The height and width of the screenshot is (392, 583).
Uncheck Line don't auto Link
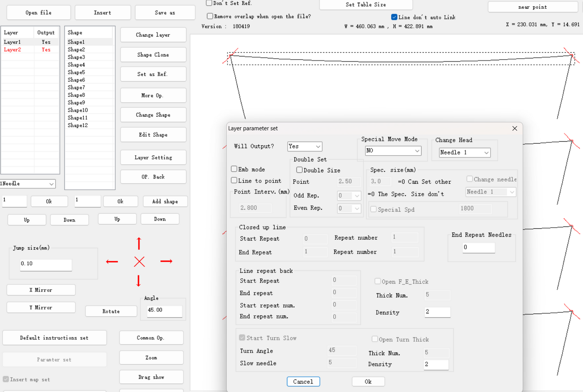pyautogui.click(x=394, y=17)
